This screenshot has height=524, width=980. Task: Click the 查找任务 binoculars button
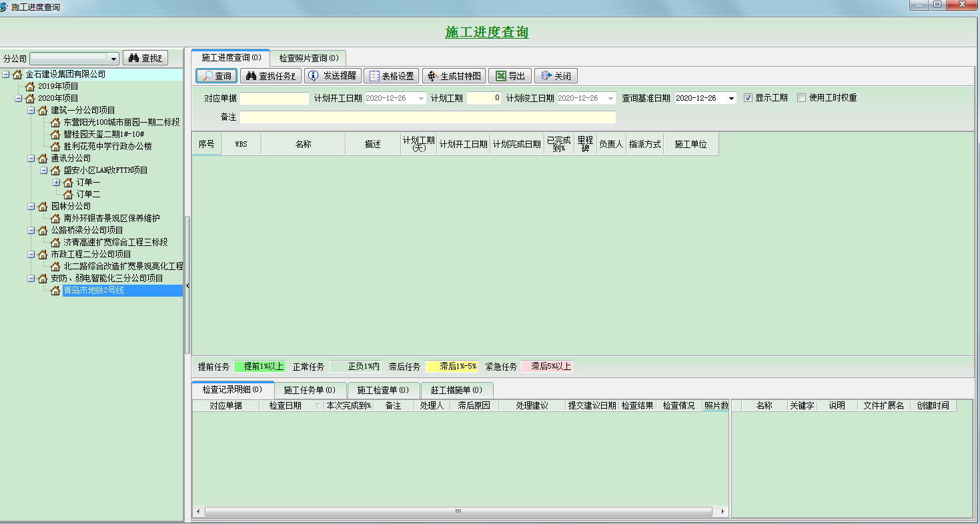271,76
